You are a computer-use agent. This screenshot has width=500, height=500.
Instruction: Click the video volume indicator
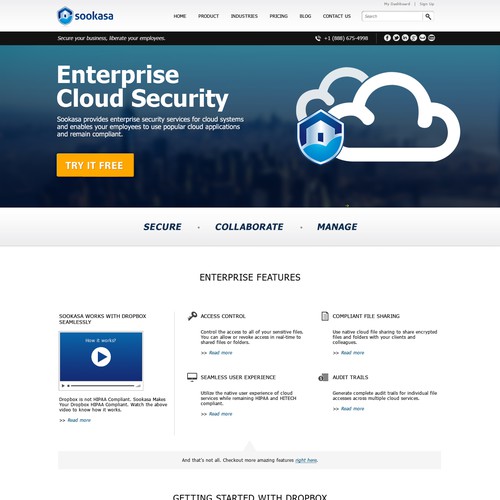tap(138, 386)
